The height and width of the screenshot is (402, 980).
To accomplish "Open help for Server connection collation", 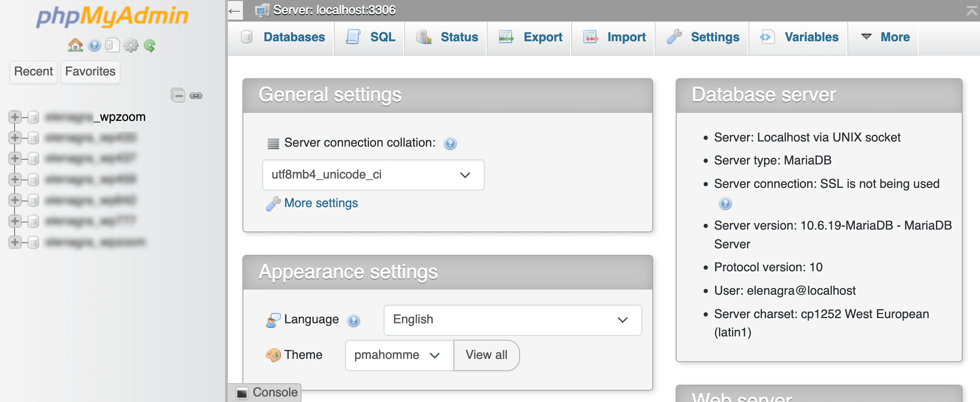I will point(450,143).
